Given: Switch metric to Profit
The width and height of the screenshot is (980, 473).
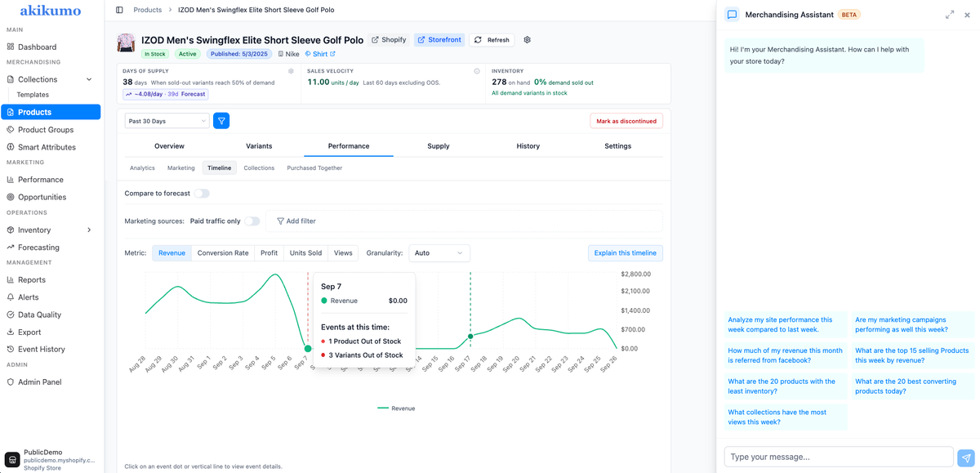Looking at the screenshot, I should tap(269, 253).
